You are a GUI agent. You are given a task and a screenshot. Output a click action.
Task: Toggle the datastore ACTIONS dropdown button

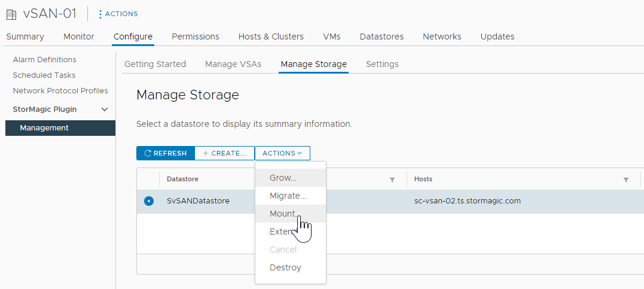(x=283, y=153)
